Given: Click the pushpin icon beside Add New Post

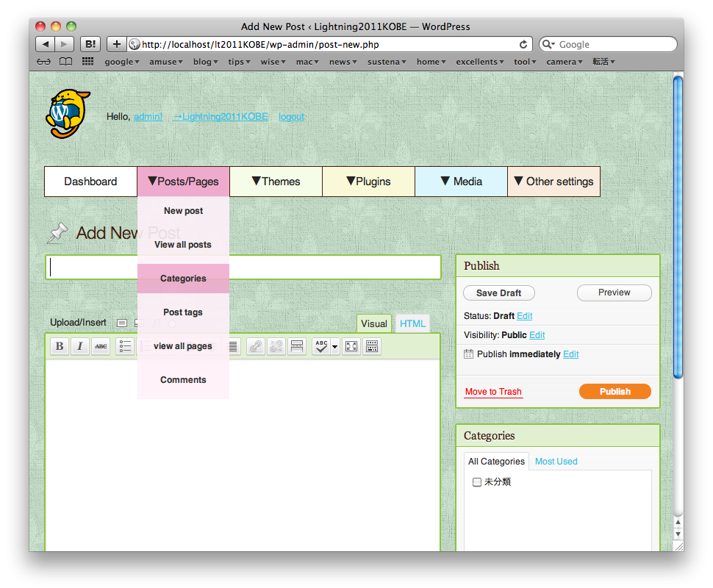Looking at the screenshot, I should (x=58, y=233).
